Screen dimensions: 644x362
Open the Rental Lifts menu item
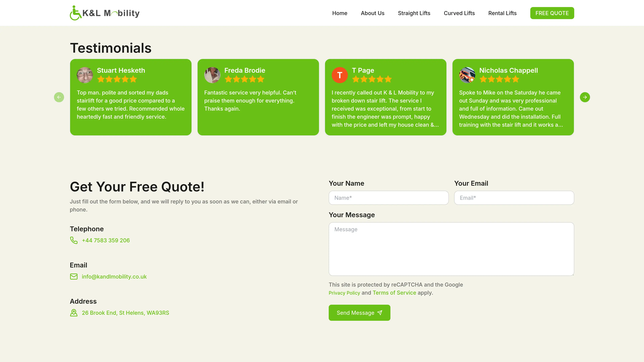pyautogui.click(x=502, y=13)
